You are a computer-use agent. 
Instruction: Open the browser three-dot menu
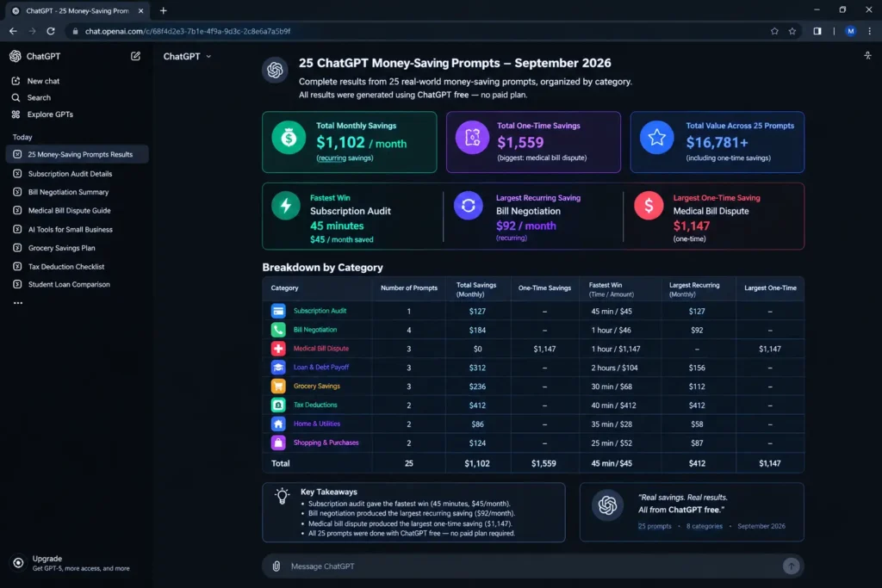click(x=870, y=32)
